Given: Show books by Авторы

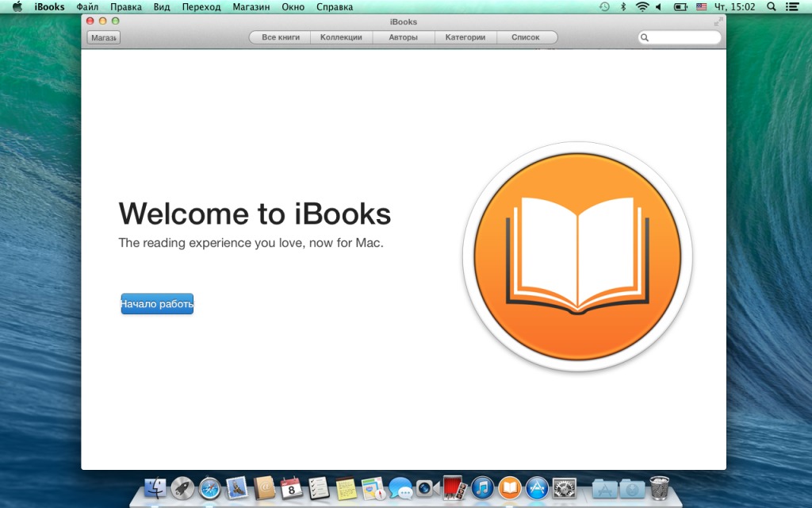Looking at the screenshot, I should [403, 37].
